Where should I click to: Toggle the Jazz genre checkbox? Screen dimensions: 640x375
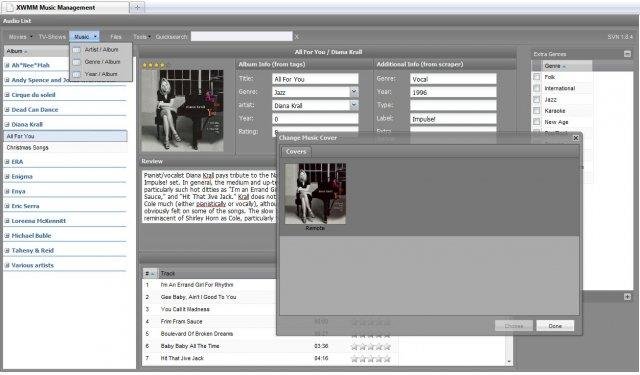click(537, 100)
